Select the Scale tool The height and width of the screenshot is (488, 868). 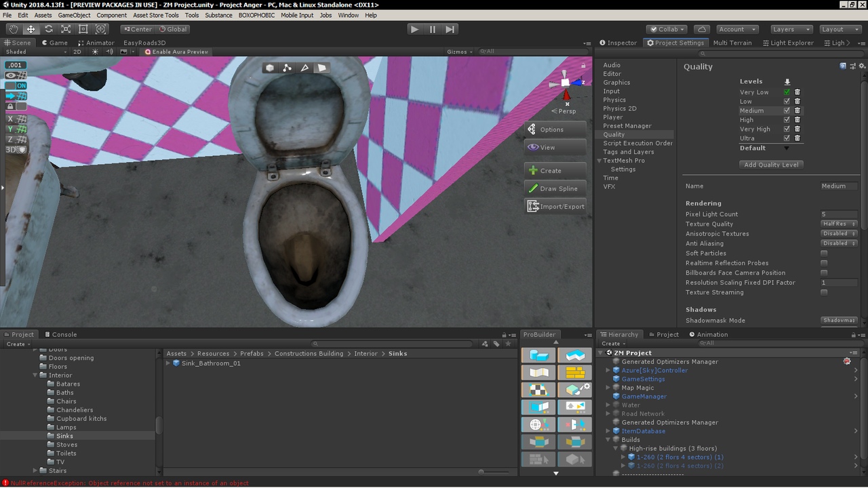tap(66, 29)
